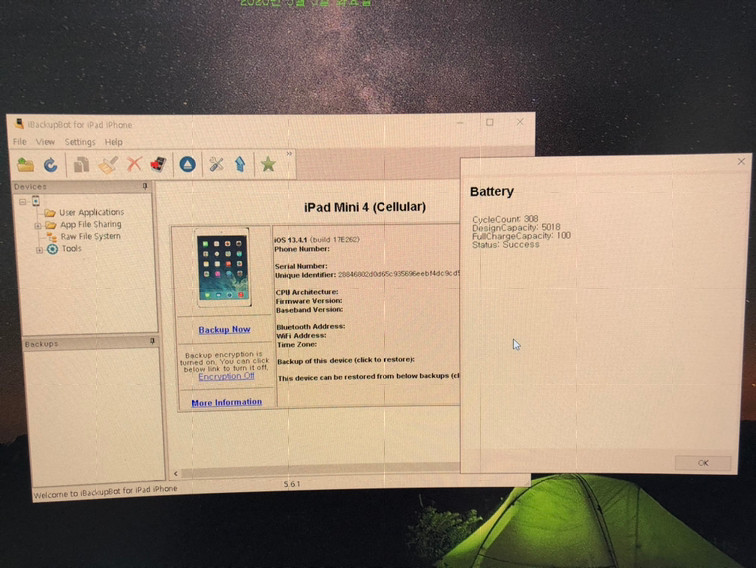Open the File menu
The height and width of the screenshot is (568, 756).
[20, 142]
